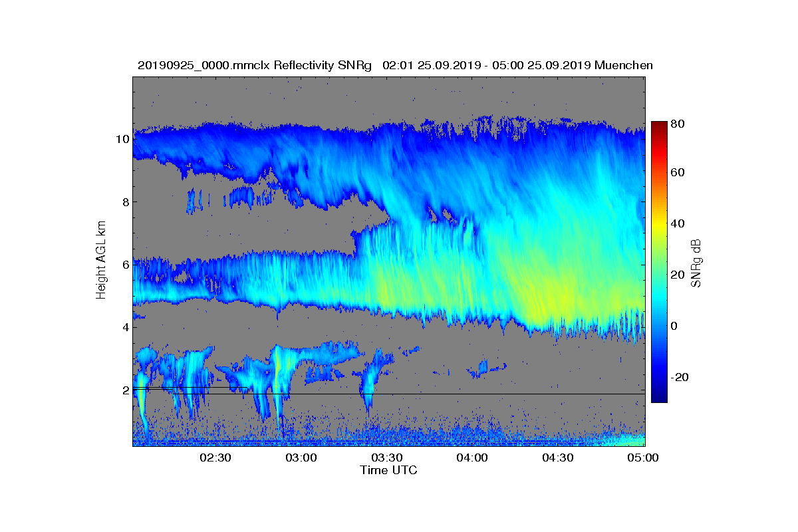The height and width of the screenshot is (532, 798).
Task: Click the '04:00' time tick label
Action: pos(472,458)
